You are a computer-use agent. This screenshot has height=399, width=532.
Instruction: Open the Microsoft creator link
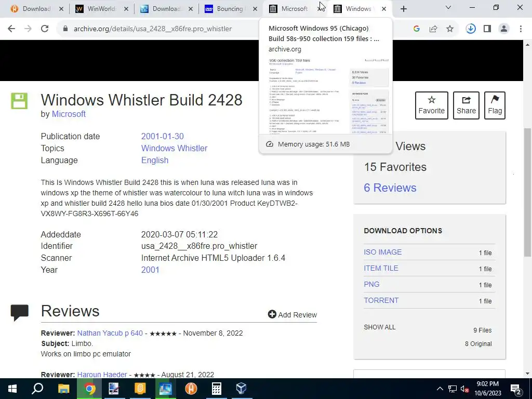click(x=69, y=114)
